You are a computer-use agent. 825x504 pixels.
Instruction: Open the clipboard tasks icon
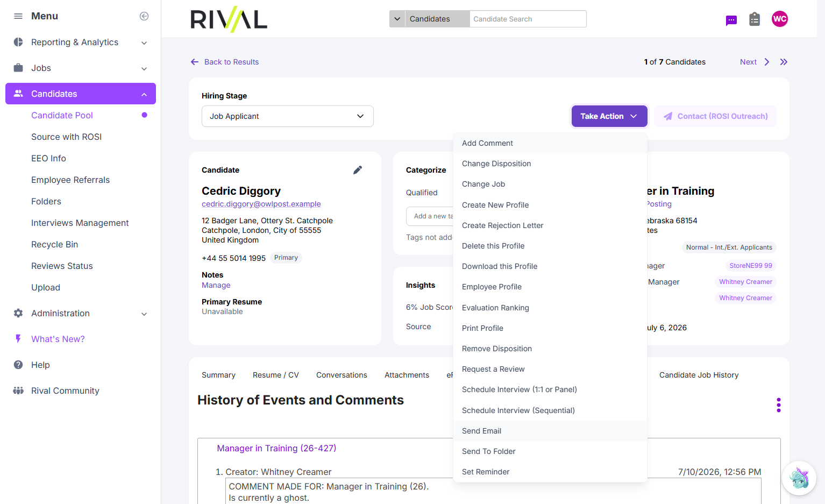point(755,19)
